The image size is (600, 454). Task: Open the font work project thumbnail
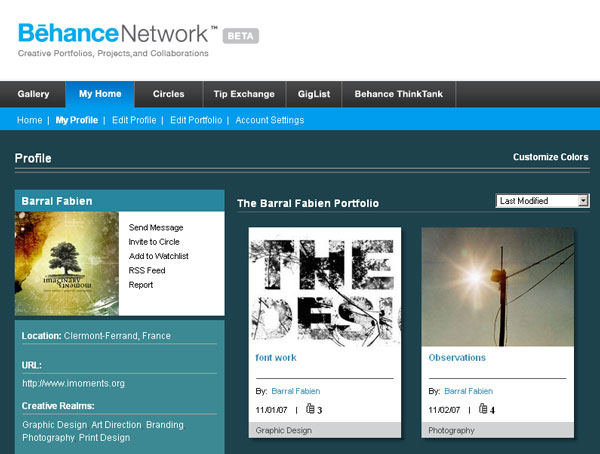[325, 287]
